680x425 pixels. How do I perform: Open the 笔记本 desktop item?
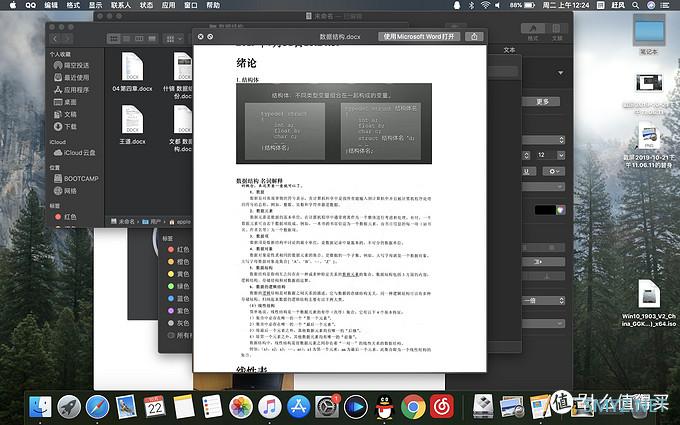(648, 35)
